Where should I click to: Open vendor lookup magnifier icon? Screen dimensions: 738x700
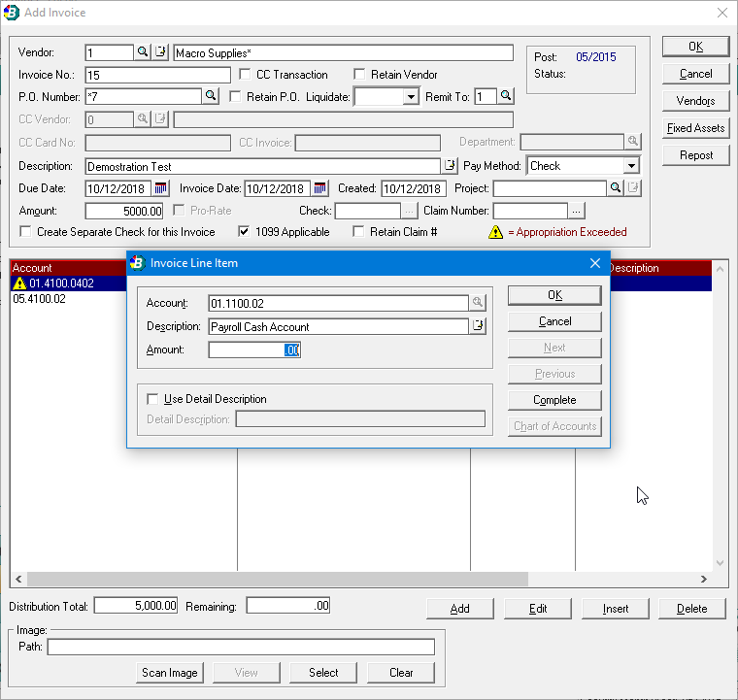pyautogui.click(x=142, y=51)
